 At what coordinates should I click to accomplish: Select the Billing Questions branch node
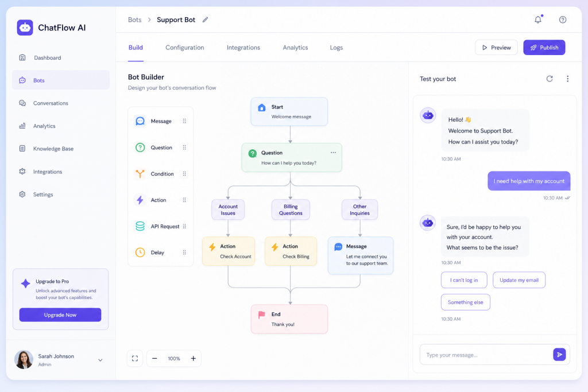(291, 209)
